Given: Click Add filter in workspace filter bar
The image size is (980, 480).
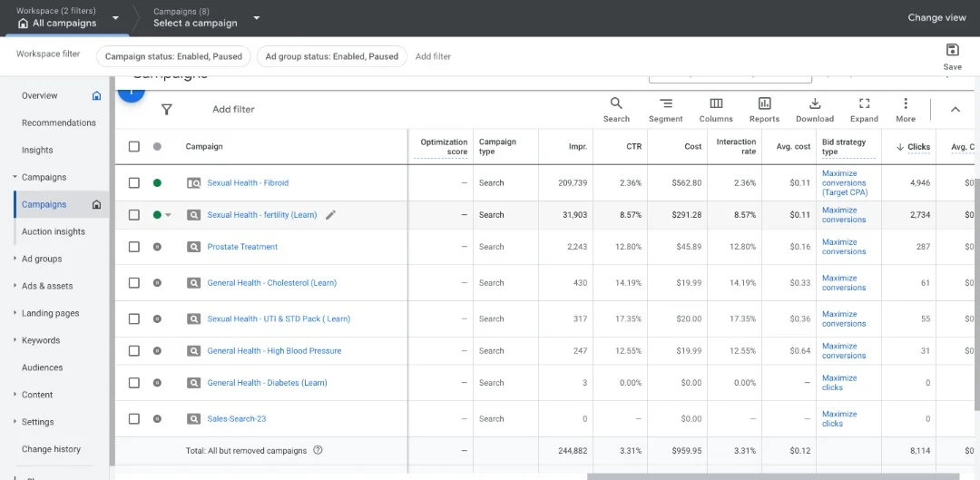Looking at the screenshot, I should pos(433,56).
